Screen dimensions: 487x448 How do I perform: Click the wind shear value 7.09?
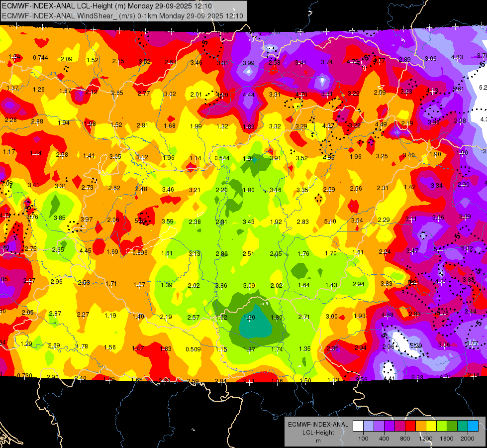pos(6,183)
